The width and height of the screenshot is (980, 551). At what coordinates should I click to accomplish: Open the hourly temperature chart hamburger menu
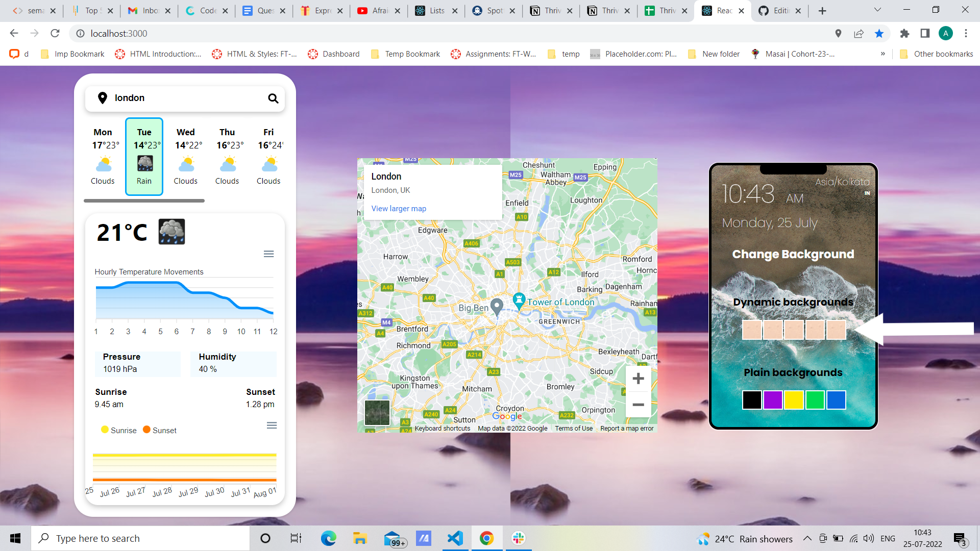(268, 254)
